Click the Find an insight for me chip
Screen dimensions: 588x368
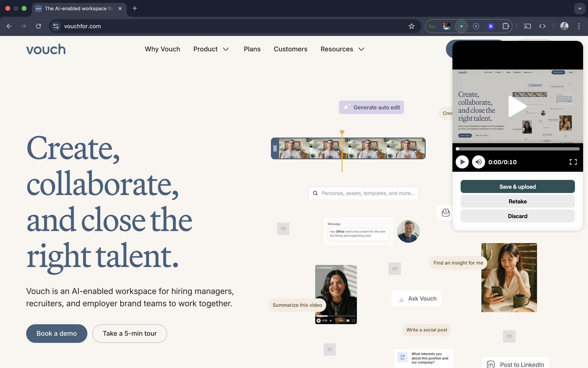click(458, 263)
